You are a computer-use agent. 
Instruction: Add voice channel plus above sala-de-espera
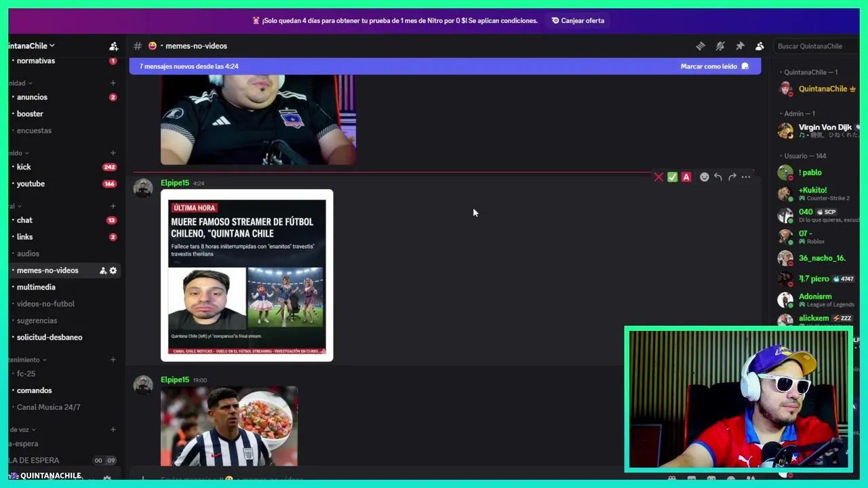[x=113, y=430]
